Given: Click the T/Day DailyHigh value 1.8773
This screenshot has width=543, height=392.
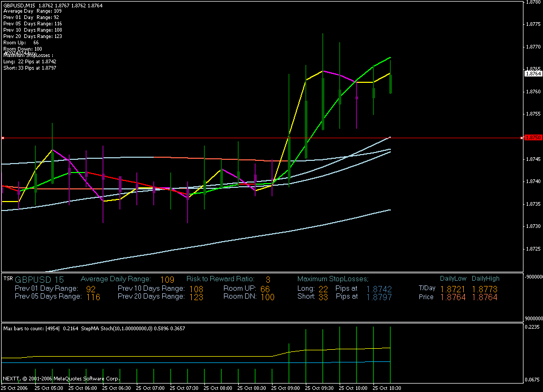Looking at the screenshot, I should tap(484, 289).
